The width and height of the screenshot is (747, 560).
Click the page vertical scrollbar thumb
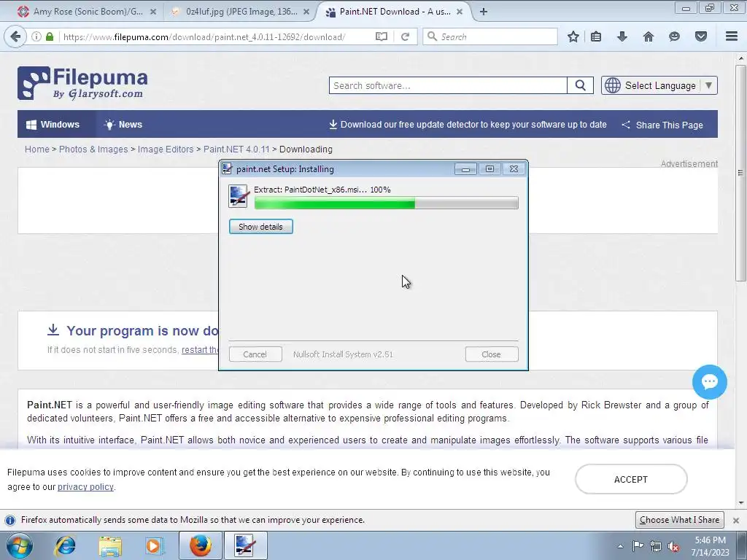[x=740, y=172]
